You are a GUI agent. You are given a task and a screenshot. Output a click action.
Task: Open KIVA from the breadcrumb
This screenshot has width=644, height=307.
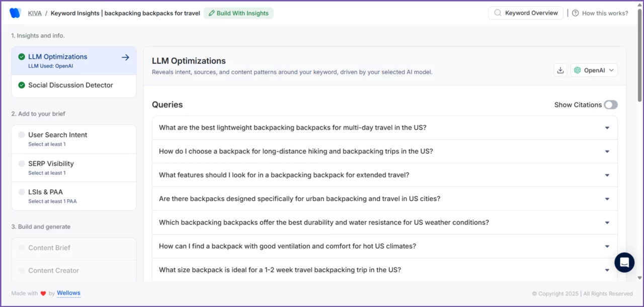point(35,13)
